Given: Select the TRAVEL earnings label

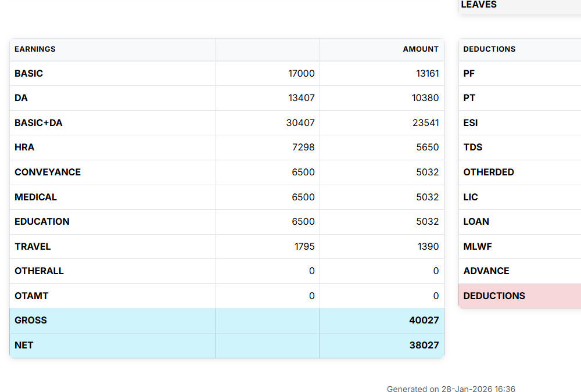Looking at the screenshot, I should click(x=33, y=247).
